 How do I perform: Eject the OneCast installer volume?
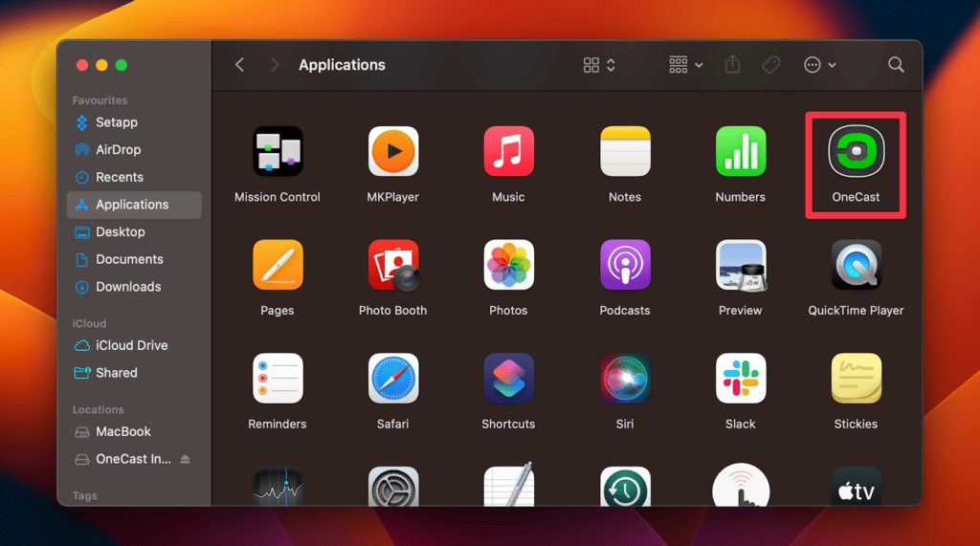coord(185,459)
